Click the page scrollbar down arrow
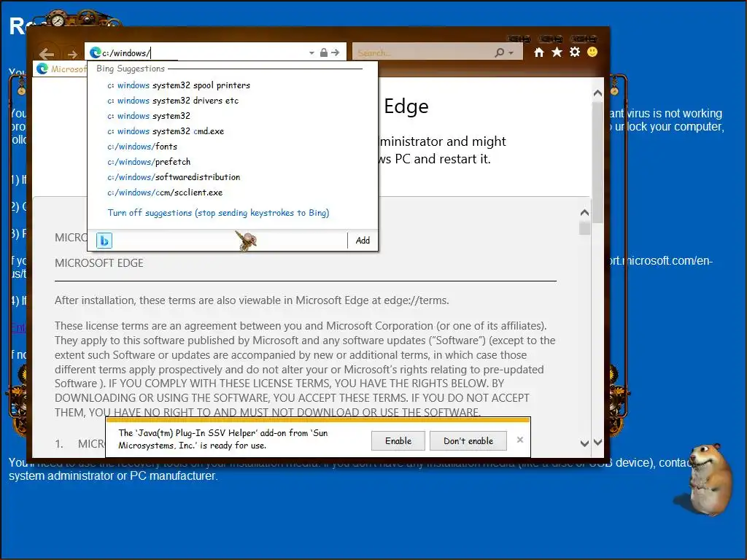 [598, 443]
